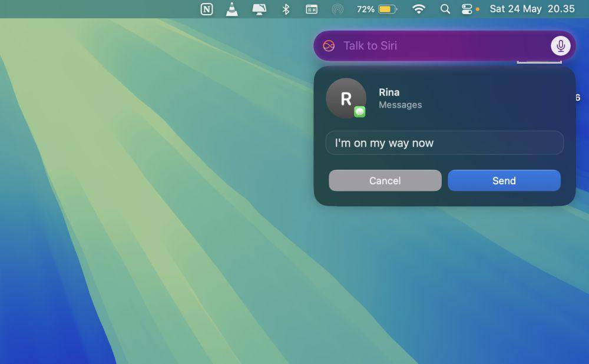Viewport: 589px width, 364px height.
Task: Open Spotlight search magnifier
Action: [445, 9]
